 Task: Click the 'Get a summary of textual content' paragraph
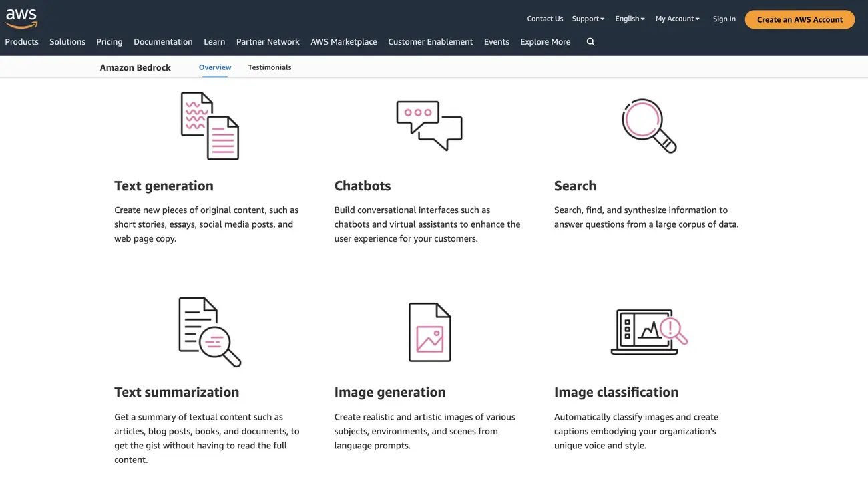click(207, 438)
